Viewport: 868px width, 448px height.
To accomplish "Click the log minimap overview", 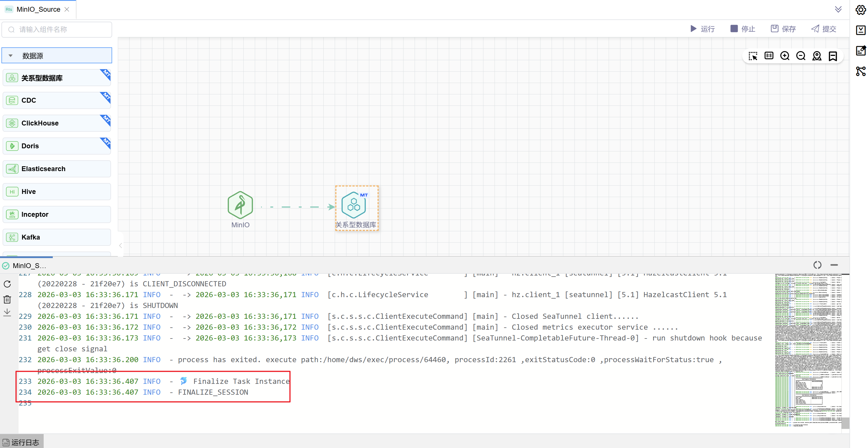I will tap(808, 350).
